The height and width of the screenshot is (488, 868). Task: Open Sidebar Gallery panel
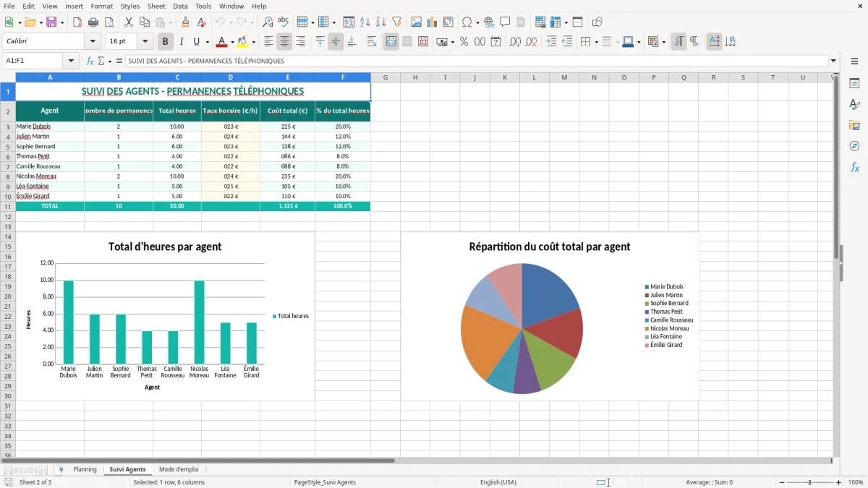pos(854,126)
